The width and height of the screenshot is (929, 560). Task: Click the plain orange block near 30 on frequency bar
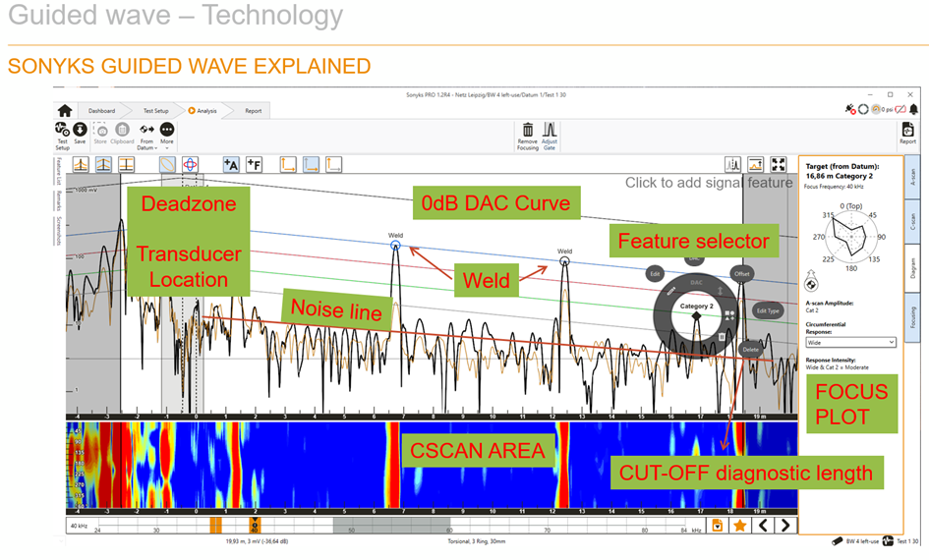[215, 525]
